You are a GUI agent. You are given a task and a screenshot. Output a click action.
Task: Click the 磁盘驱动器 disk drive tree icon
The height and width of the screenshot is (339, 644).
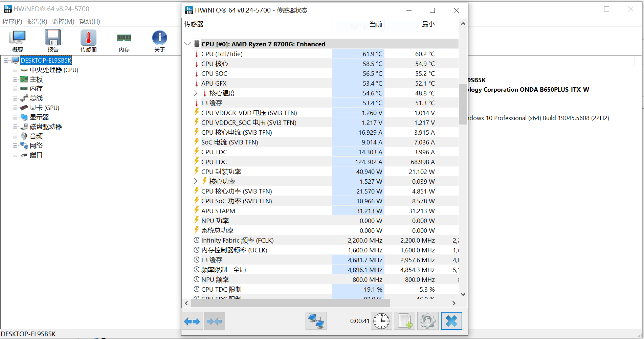[24, 127]
